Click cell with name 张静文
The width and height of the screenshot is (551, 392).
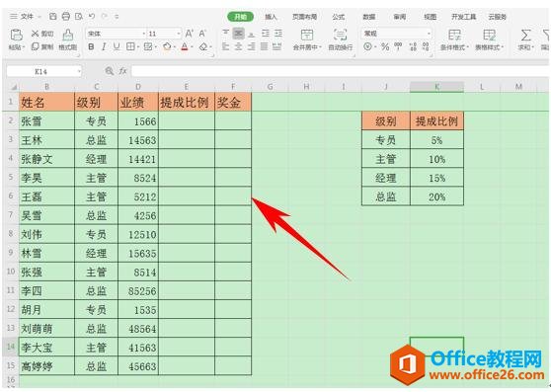(46, 159)
